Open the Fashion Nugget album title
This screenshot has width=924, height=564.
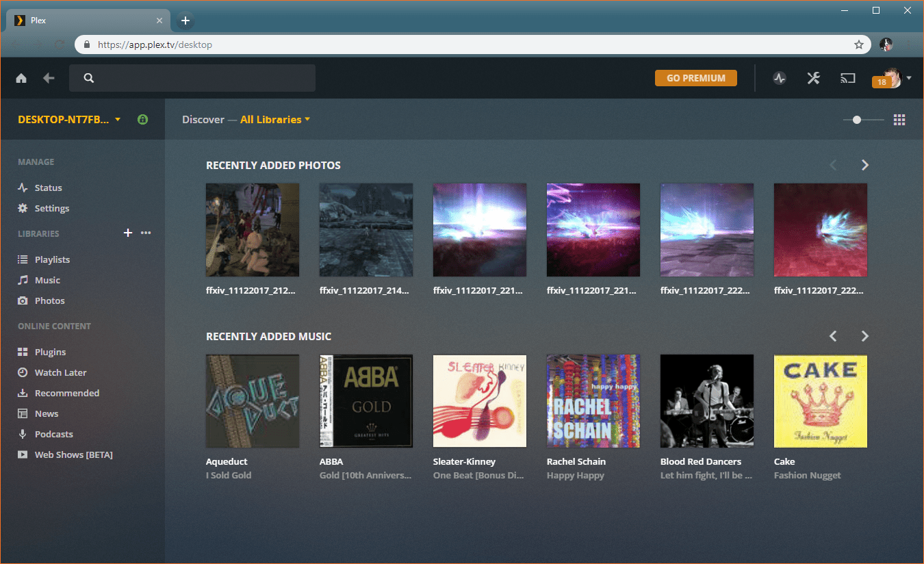pos(808,475)
